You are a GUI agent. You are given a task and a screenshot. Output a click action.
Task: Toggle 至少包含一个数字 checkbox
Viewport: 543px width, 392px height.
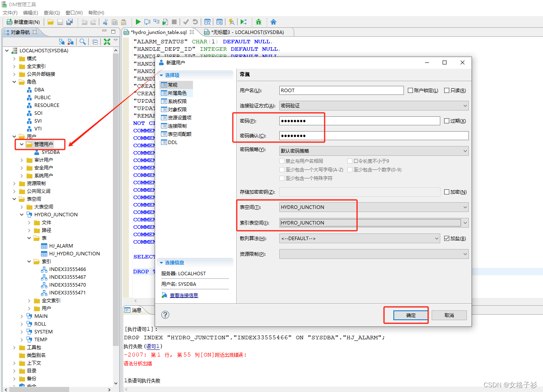coord(350,169)
